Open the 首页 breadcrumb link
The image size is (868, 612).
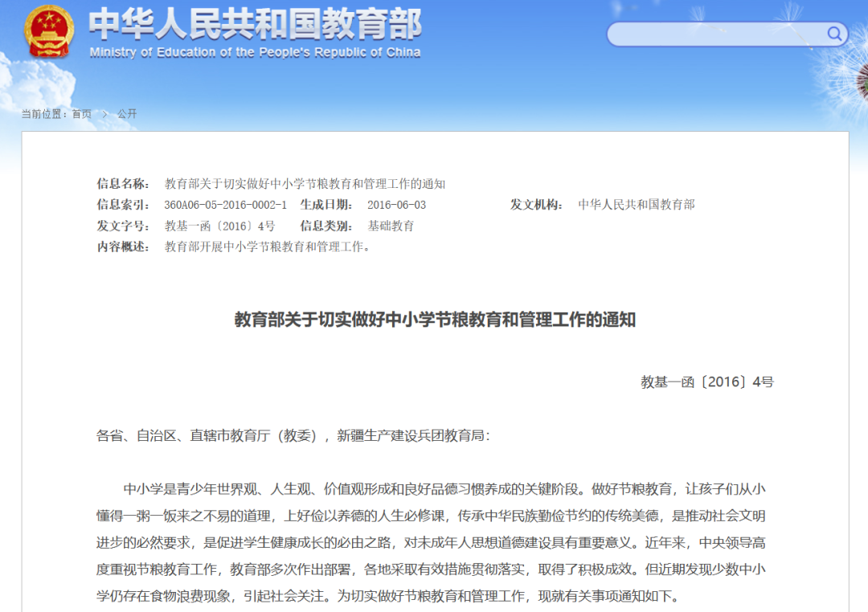pos(82,114)
